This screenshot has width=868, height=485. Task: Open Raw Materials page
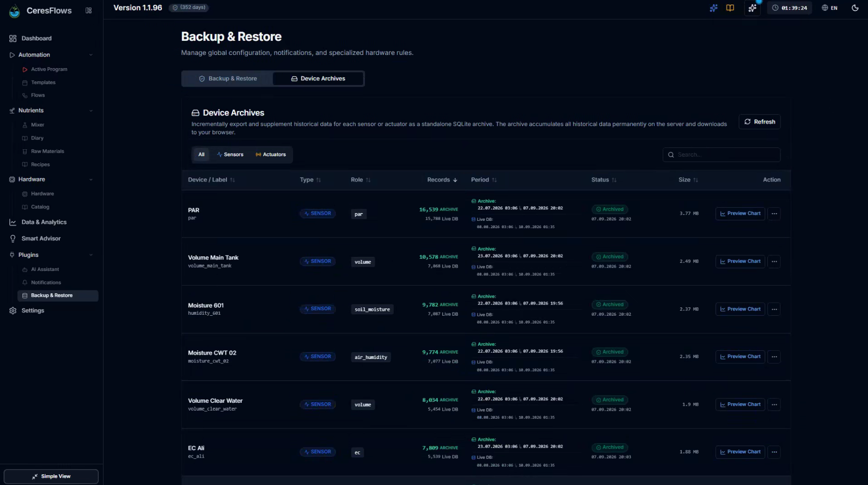click(x=47, y=151)
